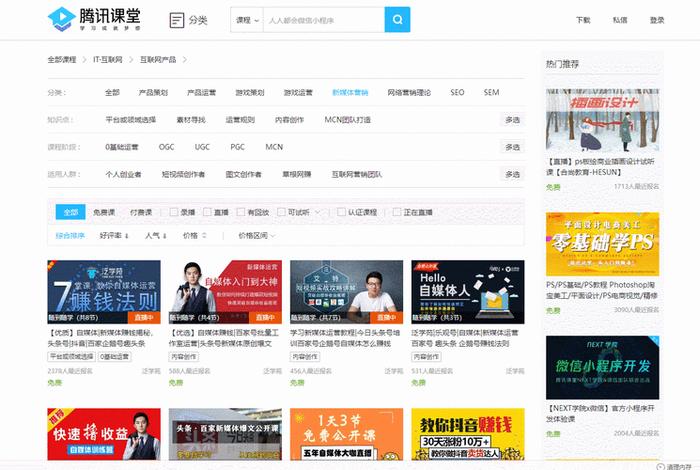Check the 正在直播 checkbox
The image size is (700, 470).
396,212
